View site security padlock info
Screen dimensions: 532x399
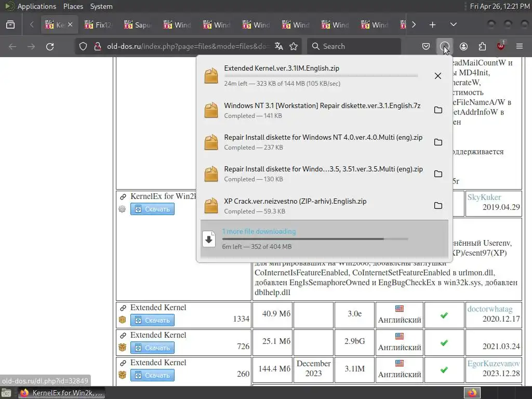tap(98, 46)
